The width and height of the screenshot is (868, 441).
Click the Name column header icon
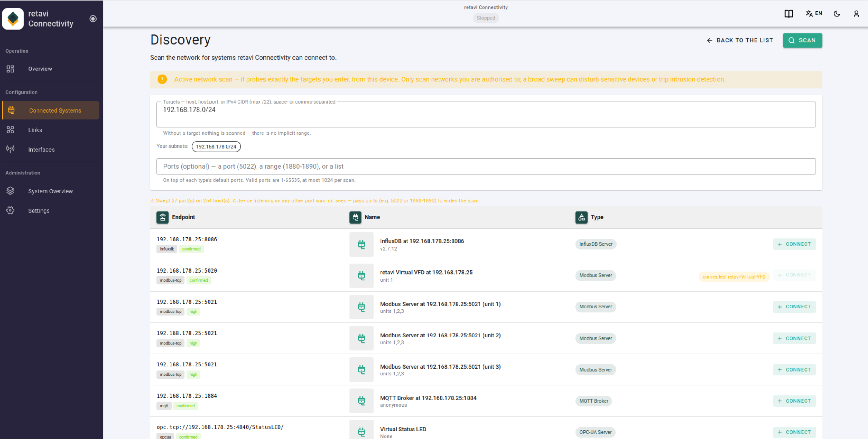pos(355,218)
